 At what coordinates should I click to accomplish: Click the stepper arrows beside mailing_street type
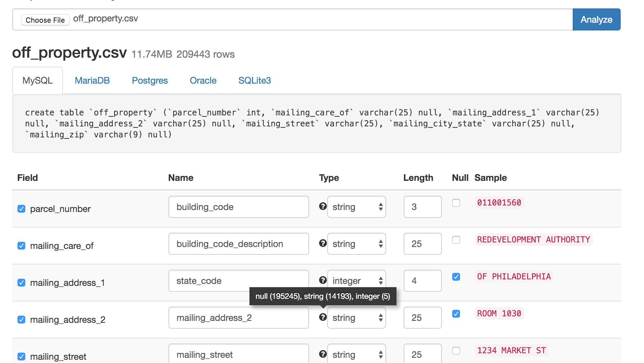380,354
